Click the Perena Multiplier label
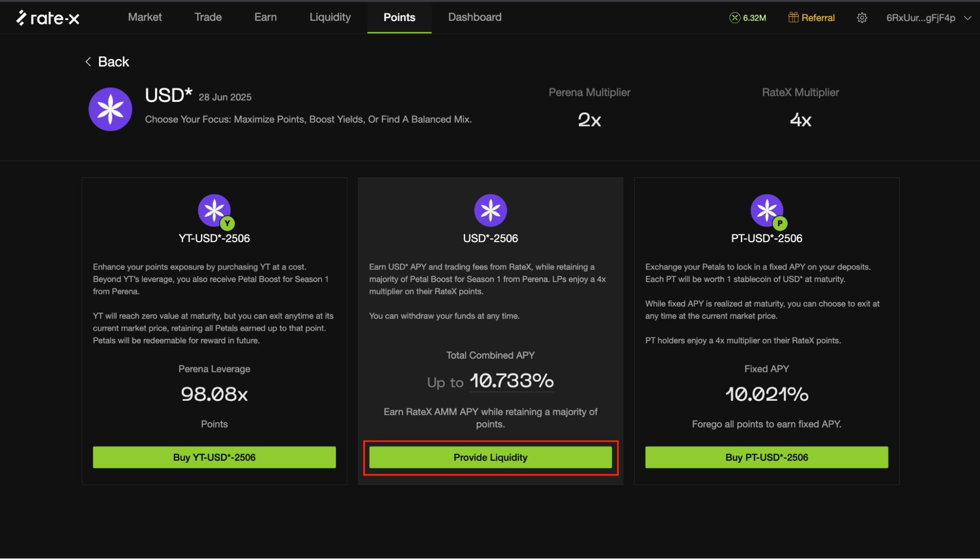The width and height of the screenshot is (980, 559). pos(589,92)
